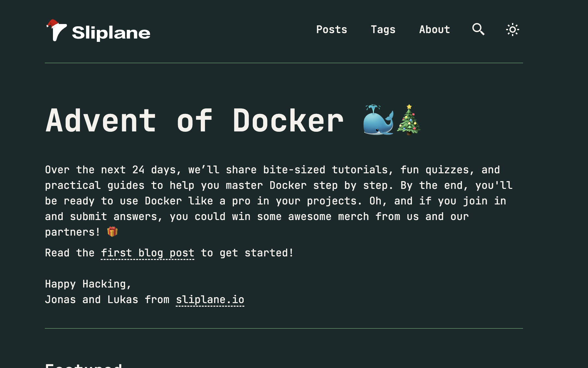Open the search function using the magnifier icon
The width and height of the screenshot is (588, 368).
pyautogui.click(x=478, y=29)
